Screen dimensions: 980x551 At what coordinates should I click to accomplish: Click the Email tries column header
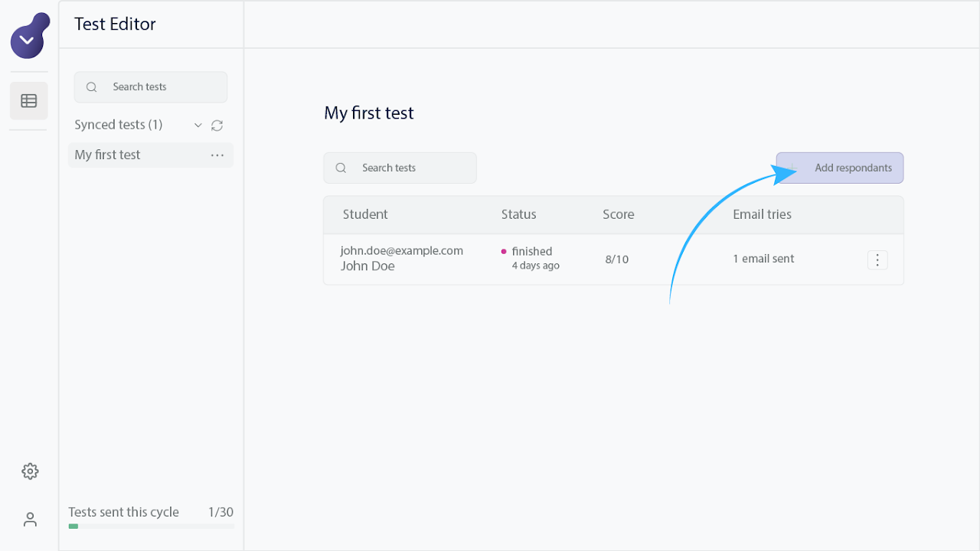coord(762,215)
